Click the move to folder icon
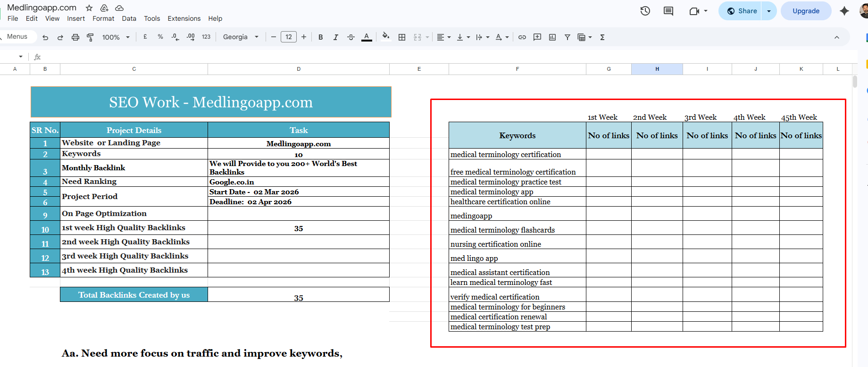 coord(104,8)
